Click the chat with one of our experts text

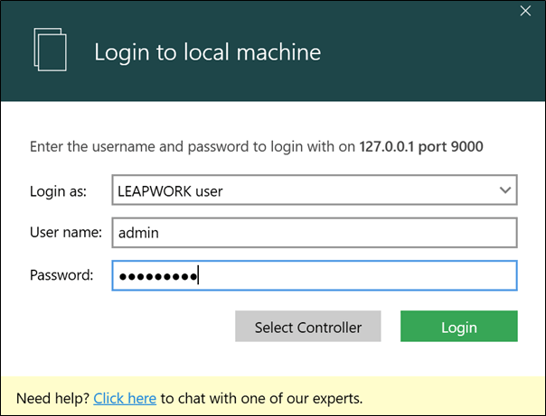pyautogui.click(x=270, y=398)
